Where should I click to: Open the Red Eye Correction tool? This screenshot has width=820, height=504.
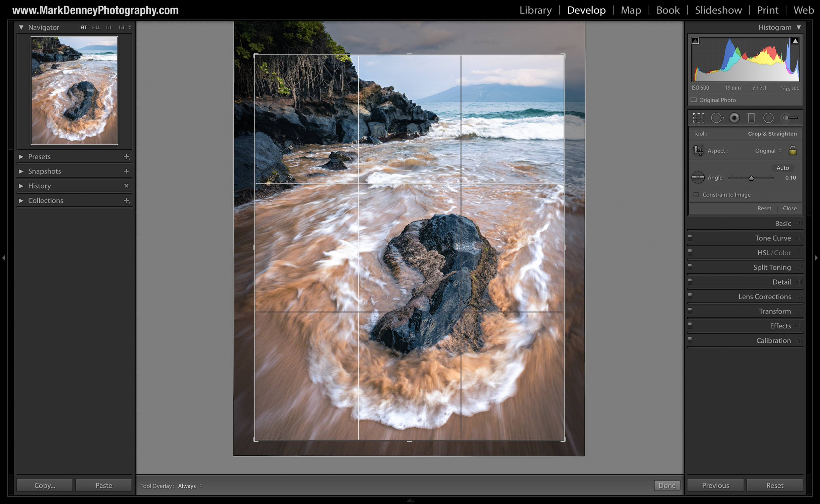coord(734,118)
